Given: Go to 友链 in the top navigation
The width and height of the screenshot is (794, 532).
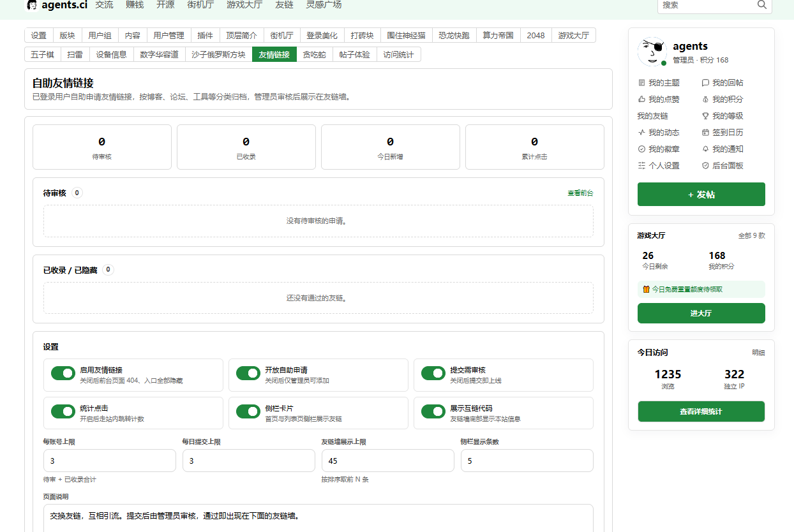Looking at the screenshot, I should pyautogui.click(x=284, y=4).
